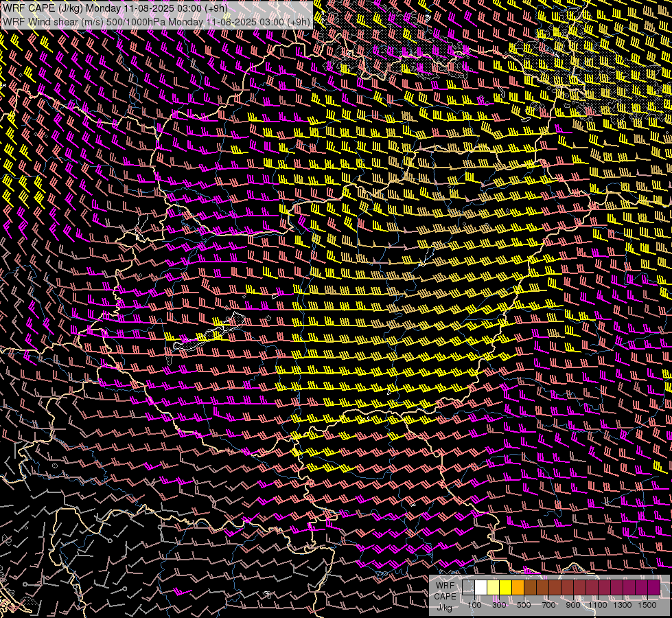672x618 pixels.
Task: Click the 'CAPE' word in the legend
Action: pos(445,596)
